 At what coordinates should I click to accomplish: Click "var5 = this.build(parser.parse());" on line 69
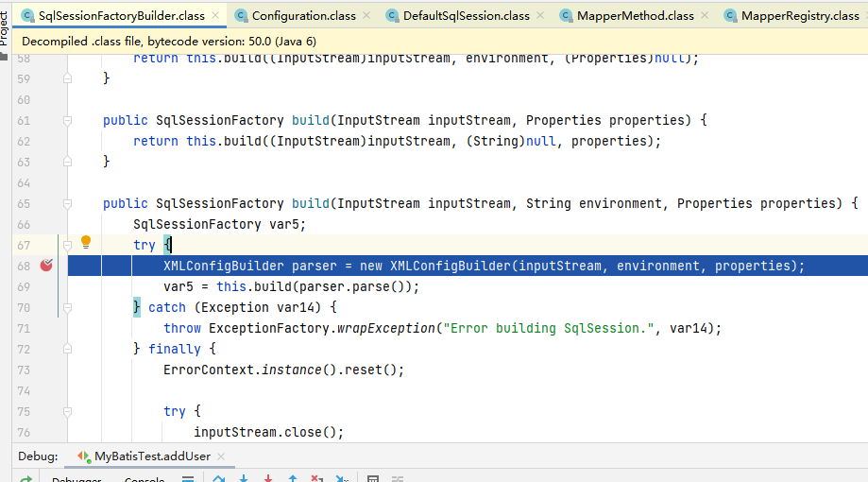pos(291,287)
